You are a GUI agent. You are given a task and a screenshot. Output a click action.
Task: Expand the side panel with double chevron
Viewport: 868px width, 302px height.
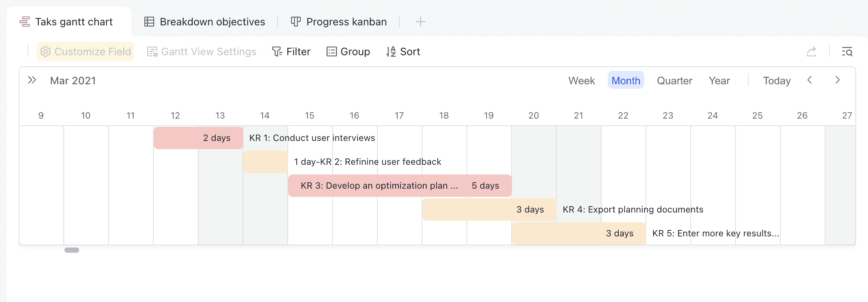tap(32, 80)
